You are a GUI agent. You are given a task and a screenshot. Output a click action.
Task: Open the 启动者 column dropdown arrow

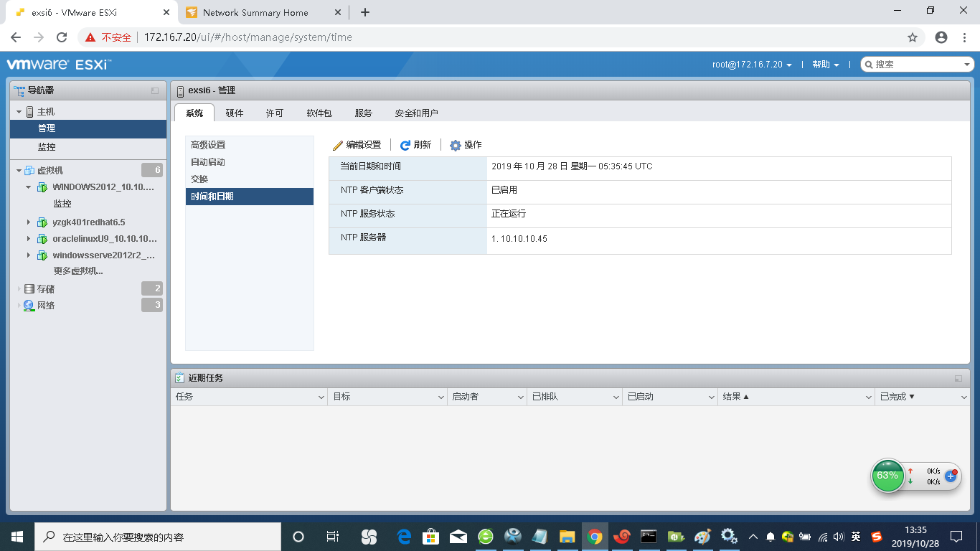click(x=520, y=397)
